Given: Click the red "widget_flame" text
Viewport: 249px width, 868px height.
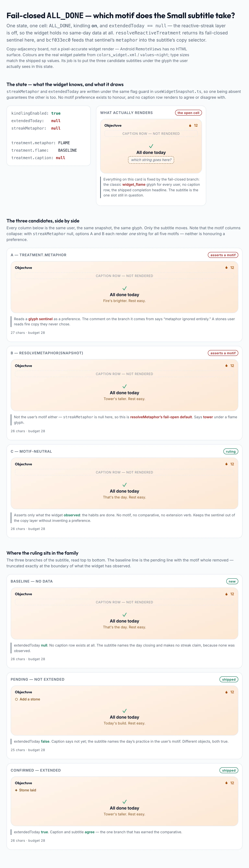Looking at the screenshot, I should tap(134, 185).
